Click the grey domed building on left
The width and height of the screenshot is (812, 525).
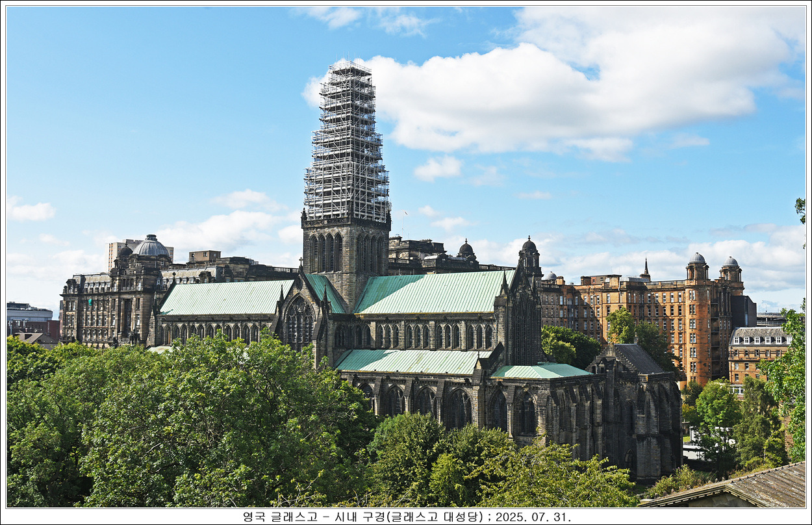point(151,248)
